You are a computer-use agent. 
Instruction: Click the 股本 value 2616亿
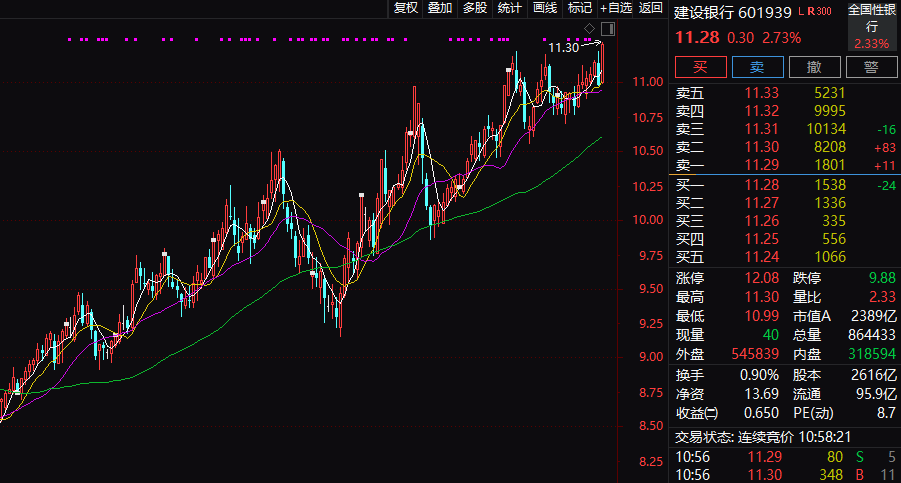click(873, 376)
